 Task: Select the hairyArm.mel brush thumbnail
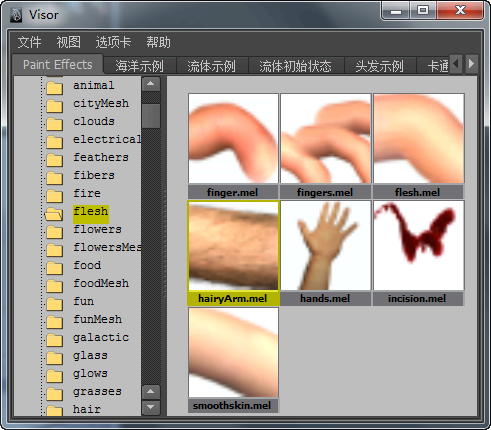[233, 246]
